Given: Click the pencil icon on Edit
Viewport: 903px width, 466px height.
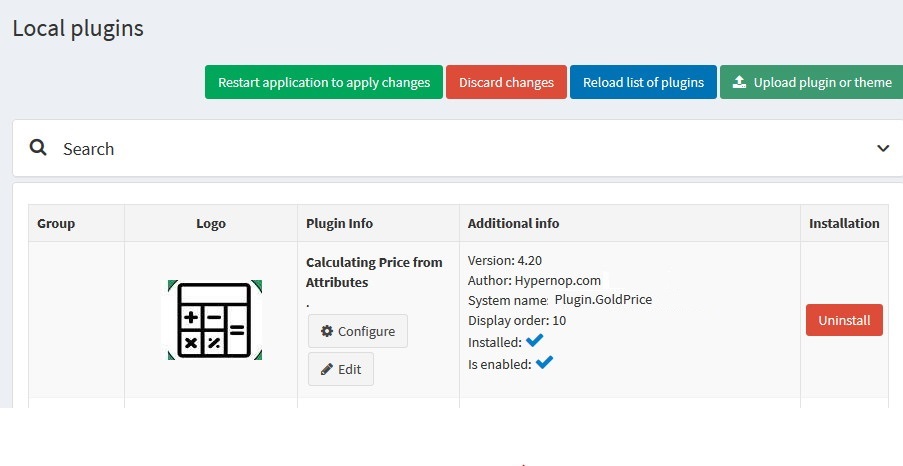Looking at the screenshot, I should 327,369.
